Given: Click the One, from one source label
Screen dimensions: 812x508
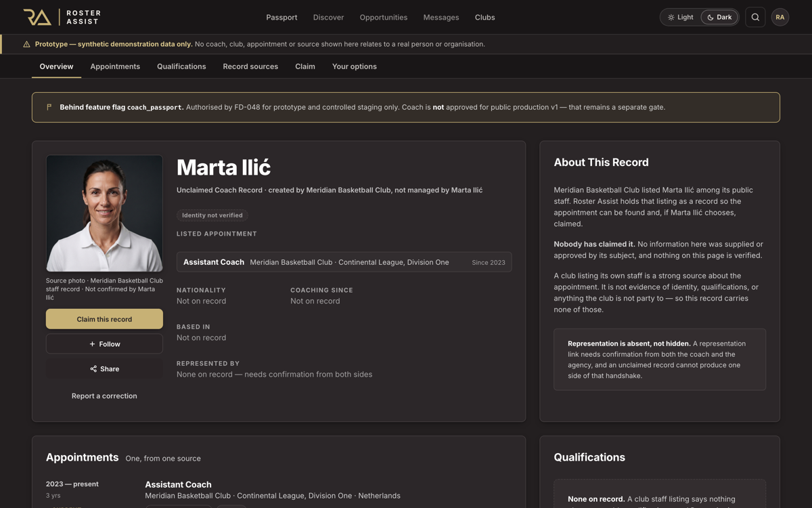Looking at the screenshot, I should pos(163,459).
